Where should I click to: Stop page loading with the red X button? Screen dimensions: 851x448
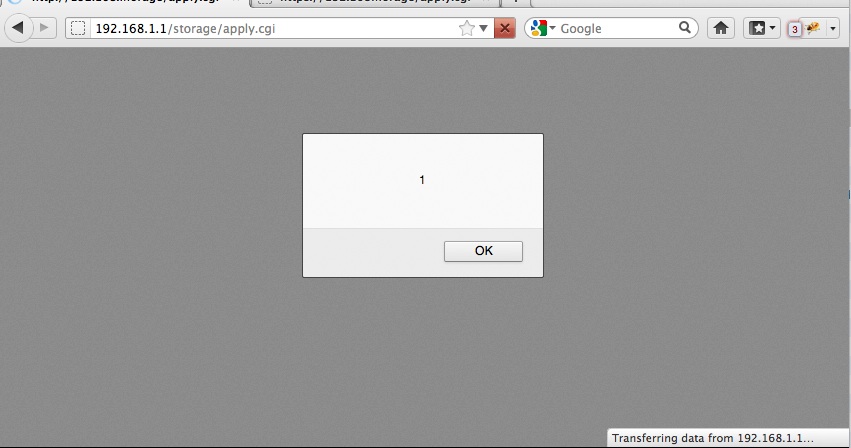pos(505,28)
